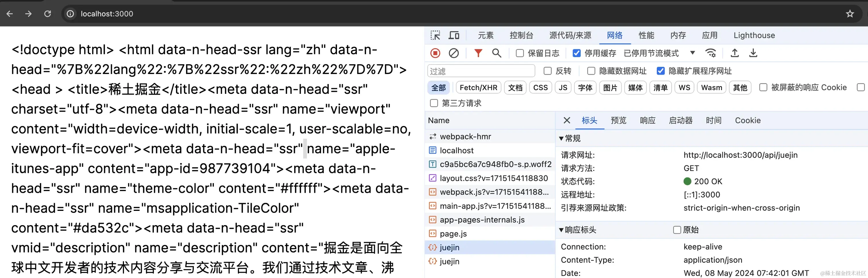Go forward using the browser forward arrow

[29, 14]
